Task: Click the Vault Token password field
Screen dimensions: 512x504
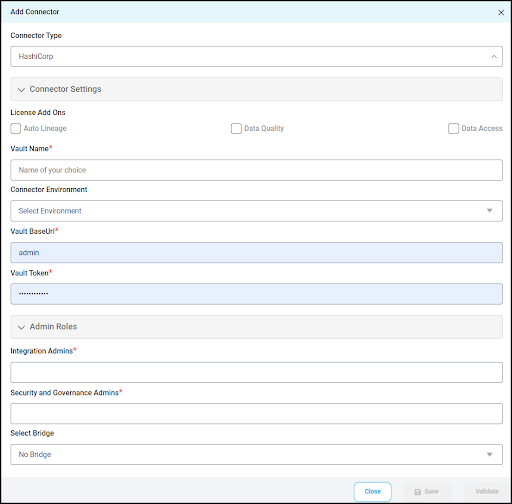Action: 256,294
